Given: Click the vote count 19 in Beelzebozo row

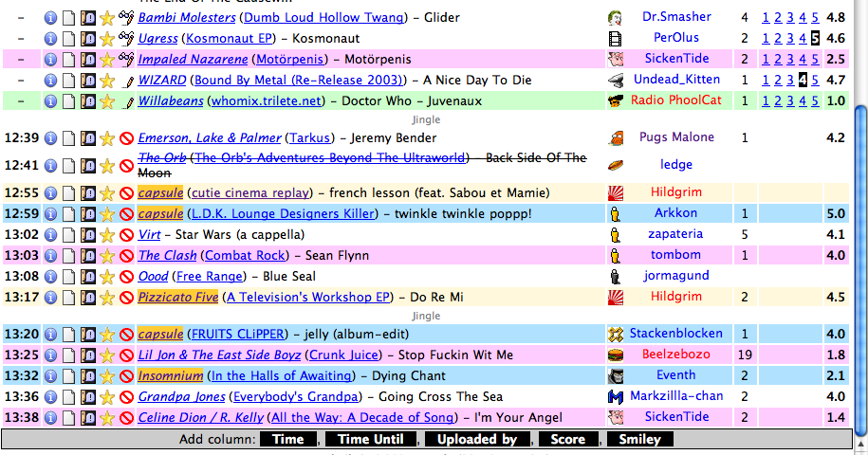Looking at the screenshot, I should tap(745, 355).
